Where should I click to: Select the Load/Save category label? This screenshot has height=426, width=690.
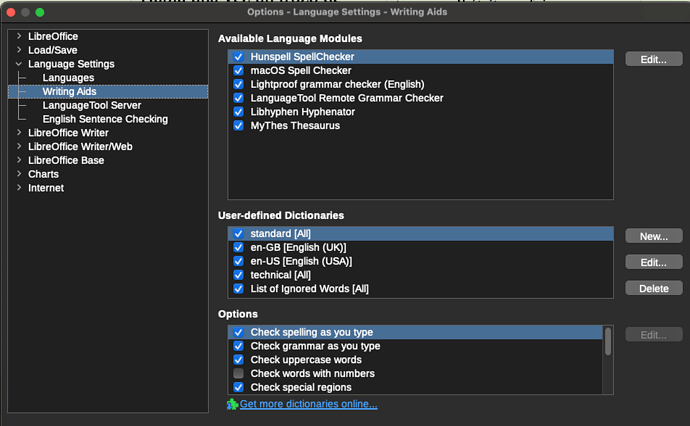pos(53,50)
